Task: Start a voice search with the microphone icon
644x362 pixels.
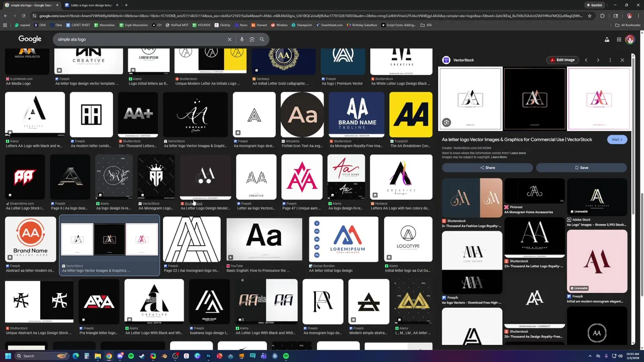Action: 242,39
